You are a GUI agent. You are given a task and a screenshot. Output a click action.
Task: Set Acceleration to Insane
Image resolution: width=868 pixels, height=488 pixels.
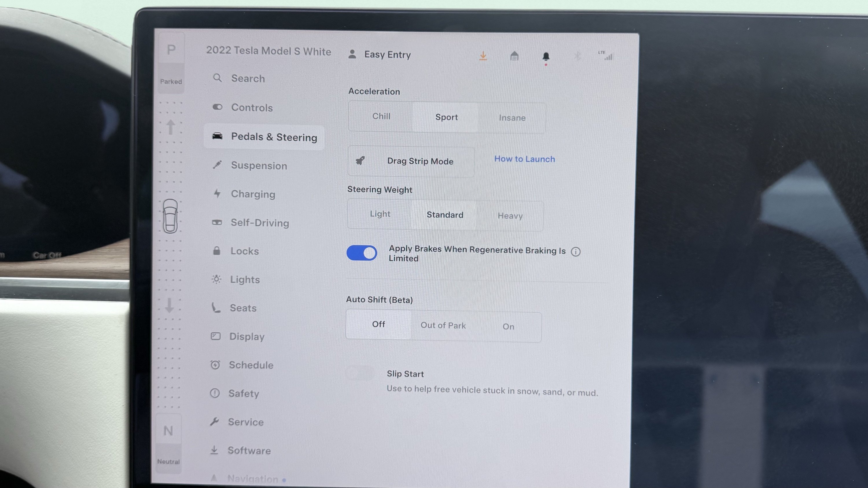(x=512, y=118)
